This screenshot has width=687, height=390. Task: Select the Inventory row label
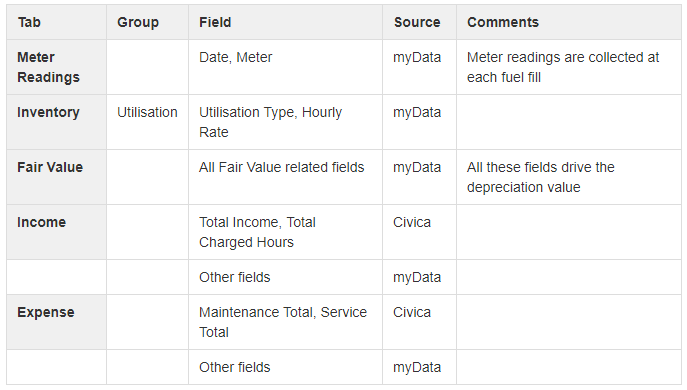click(48, 112)
